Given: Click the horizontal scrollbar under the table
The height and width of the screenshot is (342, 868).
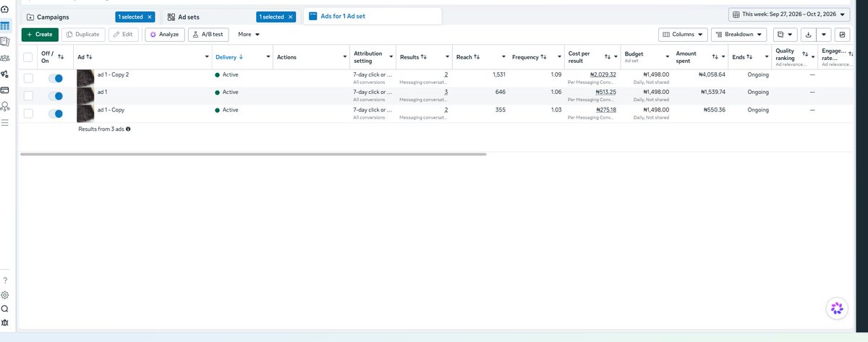Looking at the screenshot, I should click(x=253, y=154).
